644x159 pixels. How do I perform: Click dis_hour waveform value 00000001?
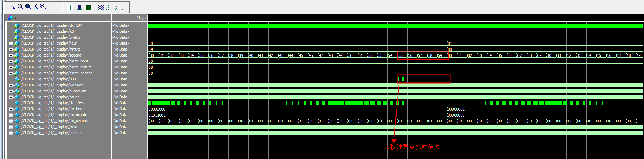point(456,109)
